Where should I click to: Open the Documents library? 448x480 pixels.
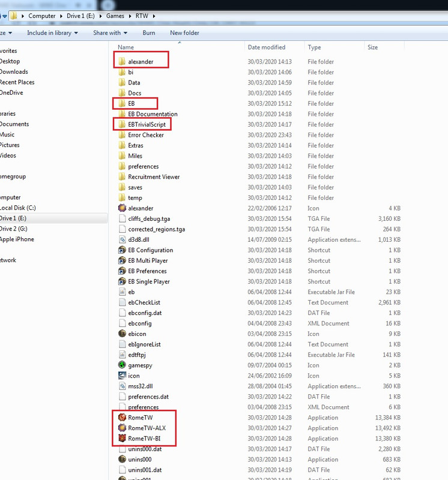click(x=14, y=124)
